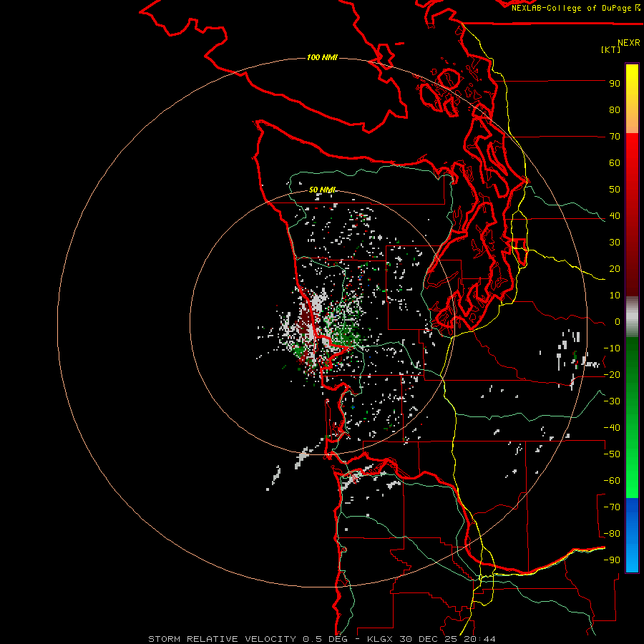
Task: Click the KLGX radar site identifier
Action: [x=380, y=639]
